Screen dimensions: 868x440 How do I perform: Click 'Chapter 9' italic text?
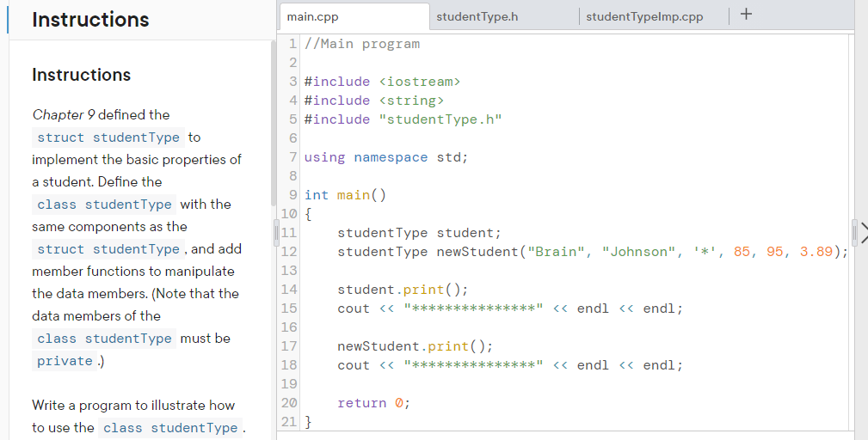coord(63,115)
